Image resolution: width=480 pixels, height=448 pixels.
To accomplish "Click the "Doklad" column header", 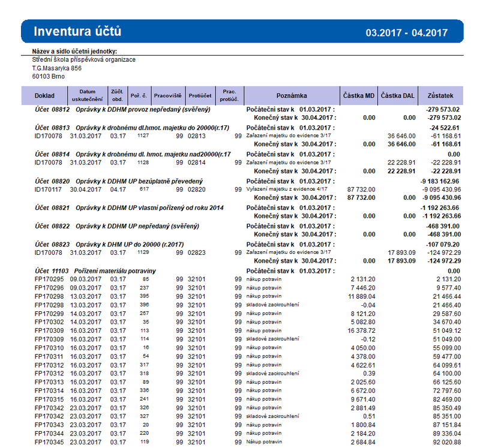I will point(44,96).
